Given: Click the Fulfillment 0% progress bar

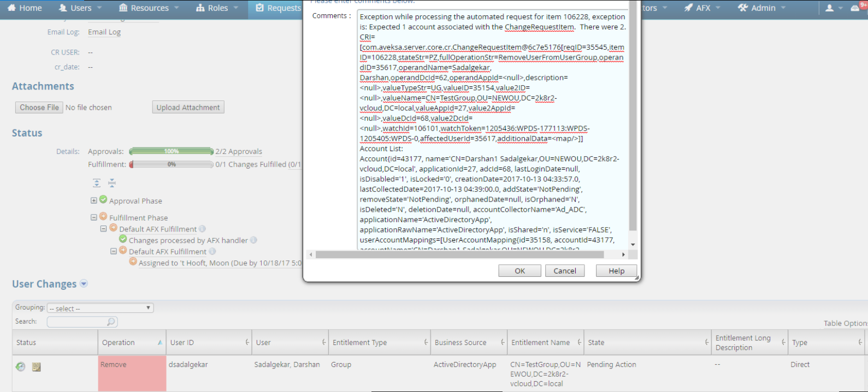Looking at the screenshot, I should tap(172, 164).
